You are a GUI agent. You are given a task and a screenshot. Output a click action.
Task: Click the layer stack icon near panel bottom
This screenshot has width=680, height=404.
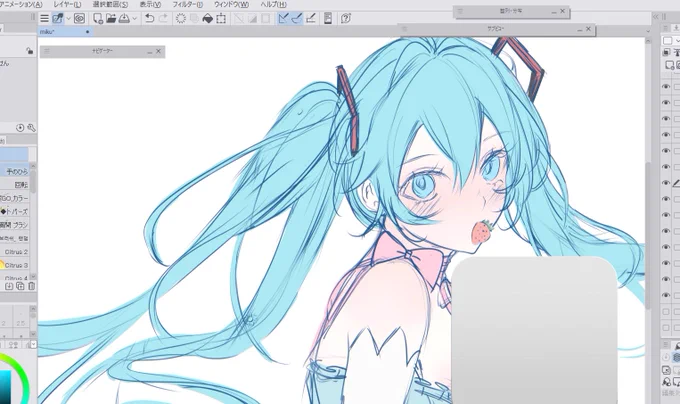677,357
